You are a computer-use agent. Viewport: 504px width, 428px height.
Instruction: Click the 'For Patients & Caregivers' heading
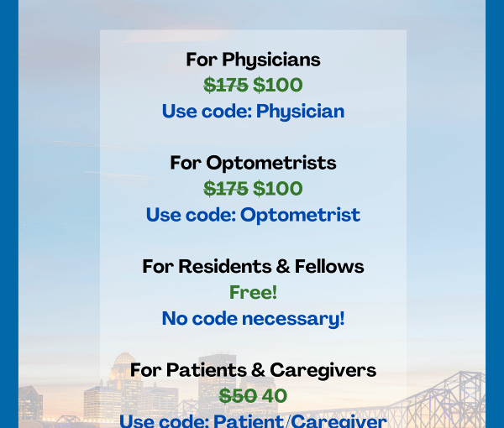tap(253, 370)
